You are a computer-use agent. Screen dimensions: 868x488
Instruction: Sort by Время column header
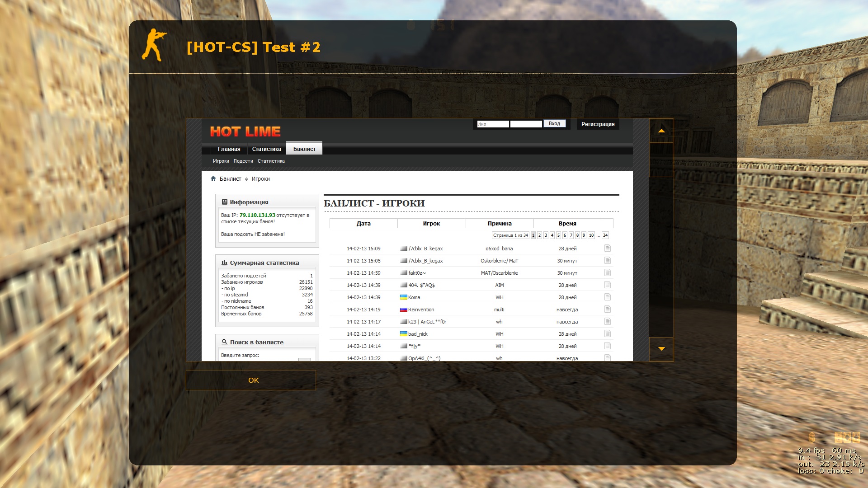(x=567, y=223)
